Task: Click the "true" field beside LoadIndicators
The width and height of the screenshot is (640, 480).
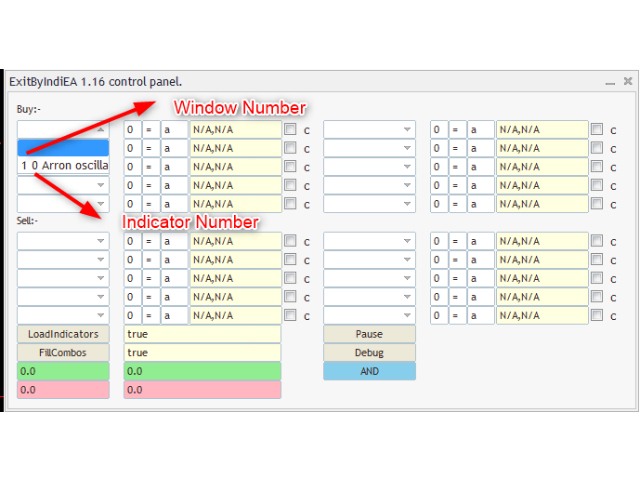Action: (202, 334)
